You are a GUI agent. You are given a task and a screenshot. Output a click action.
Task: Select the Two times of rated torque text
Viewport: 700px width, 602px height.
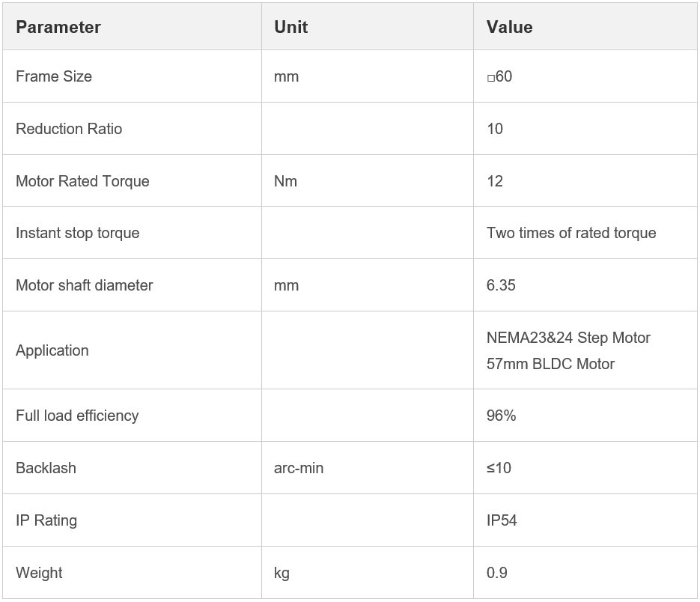[x=571, y=233]
